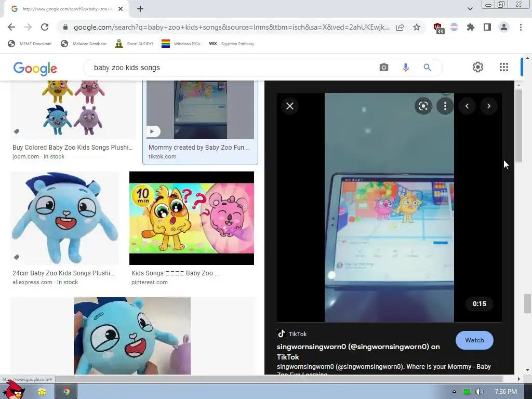Select the Google search browser tab
Viewport: 532px width, 399px height.
[66, 9]
